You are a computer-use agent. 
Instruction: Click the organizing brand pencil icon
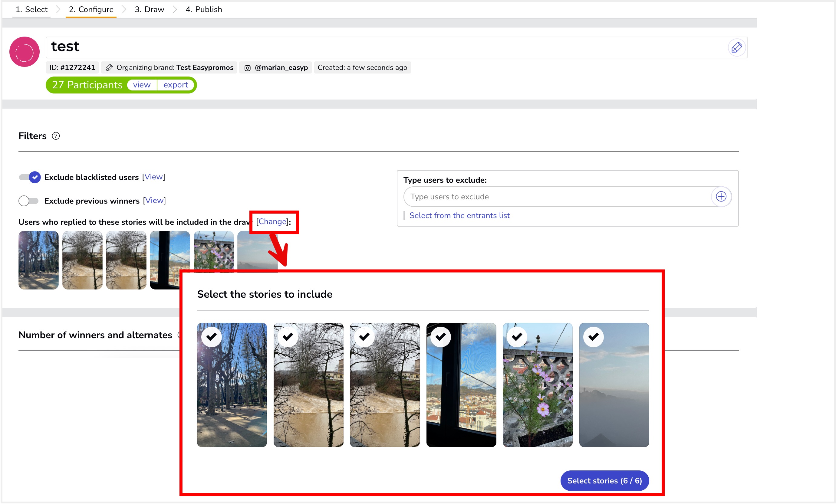coord(109,68)
